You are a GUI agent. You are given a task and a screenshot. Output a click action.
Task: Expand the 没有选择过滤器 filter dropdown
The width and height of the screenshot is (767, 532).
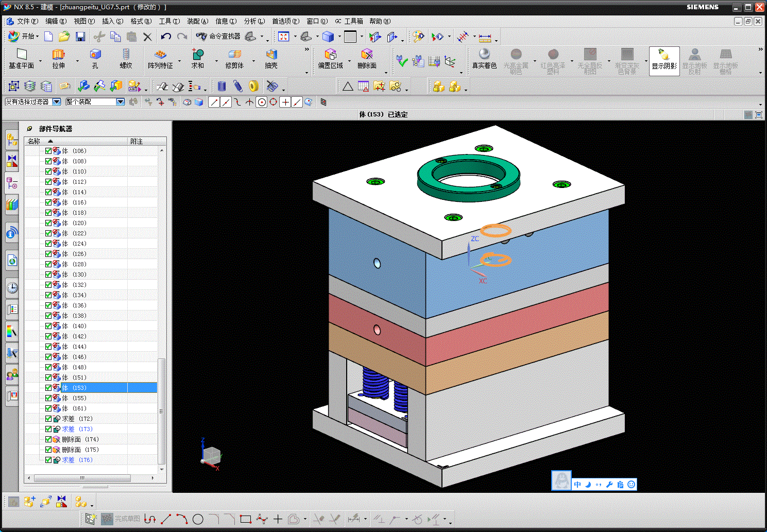57,102
